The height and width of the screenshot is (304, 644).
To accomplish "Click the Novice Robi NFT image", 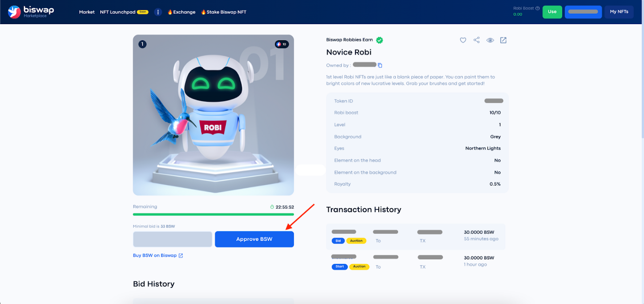I will (213, 115).
